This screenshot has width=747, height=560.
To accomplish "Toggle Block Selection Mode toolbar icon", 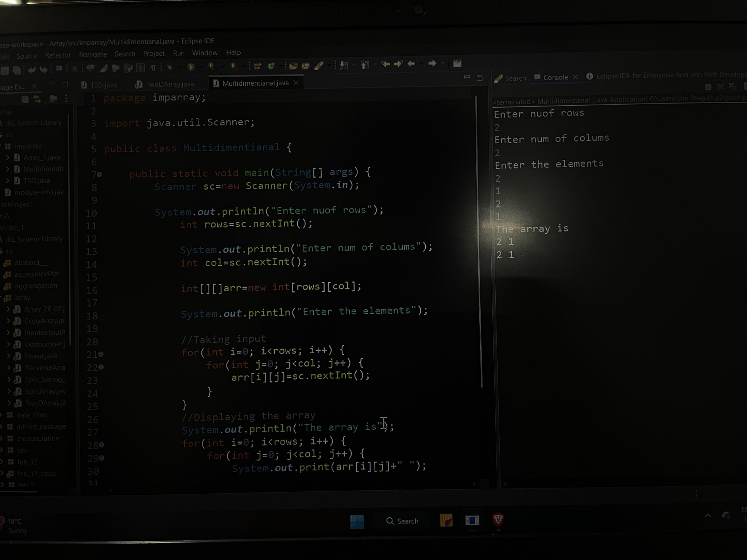I will 140,68.
